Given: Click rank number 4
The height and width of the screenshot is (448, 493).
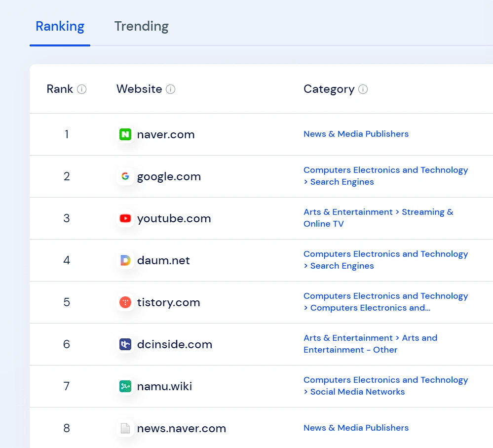Looking at the screenshot, I should (67, 260).
